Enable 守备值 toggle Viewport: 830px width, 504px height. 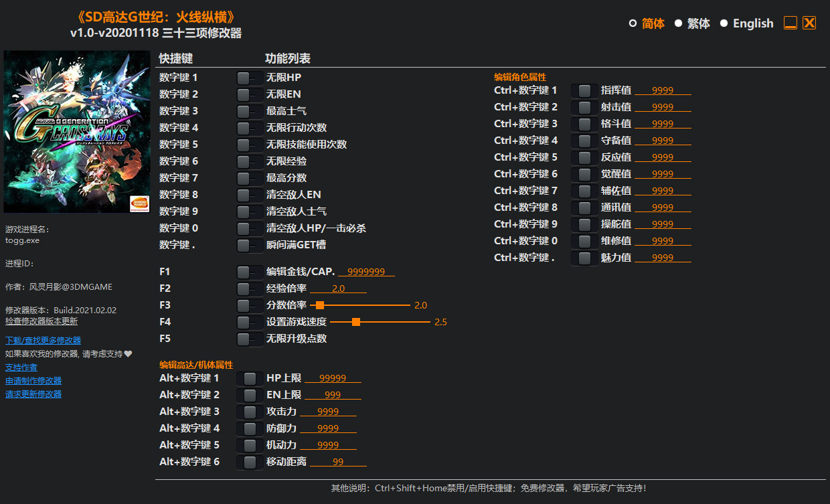pos(584,141)
